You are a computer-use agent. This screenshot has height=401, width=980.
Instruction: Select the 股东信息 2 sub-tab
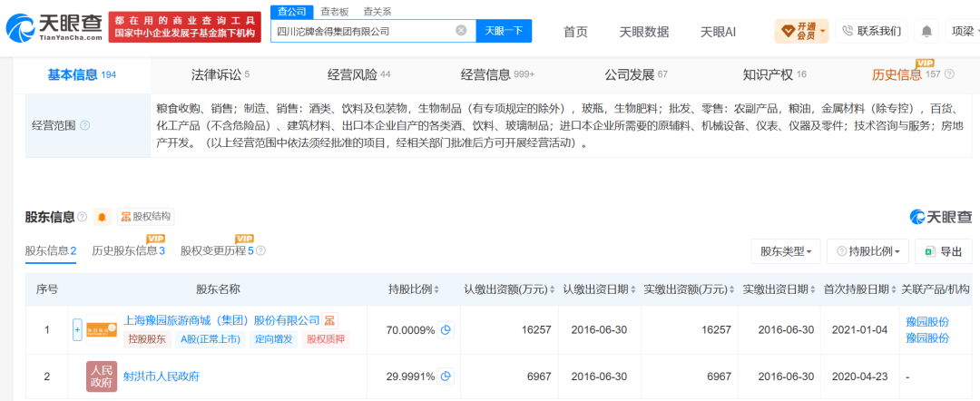click(x=51, y=251)
